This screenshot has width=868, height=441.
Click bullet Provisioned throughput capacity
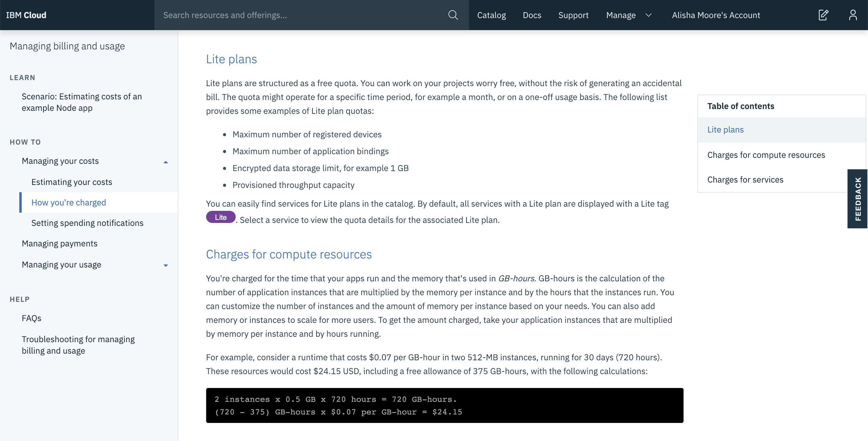294,185
